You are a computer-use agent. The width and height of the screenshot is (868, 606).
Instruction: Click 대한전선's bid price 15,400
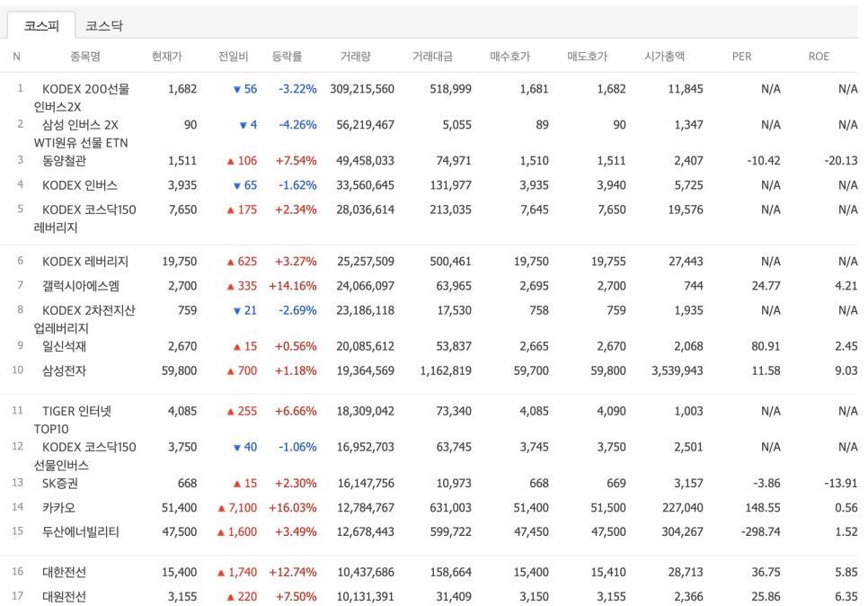pyautogui.click(x=531, y=572)
